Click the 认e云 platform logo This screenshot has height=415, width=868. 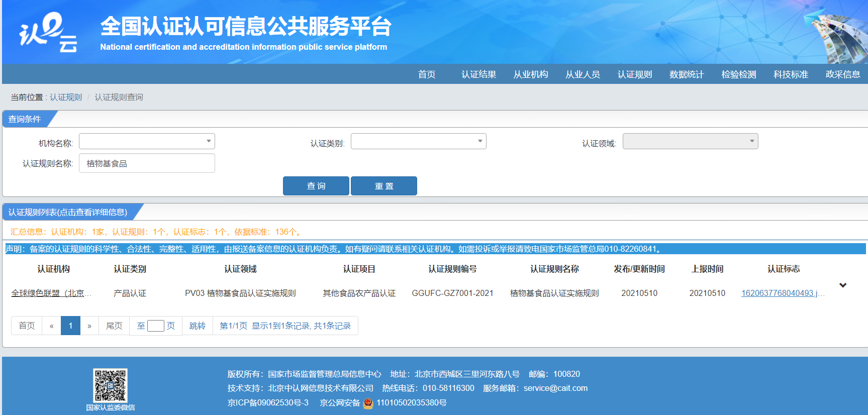48,33
